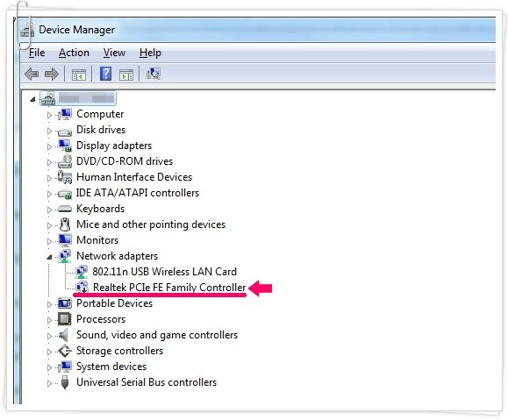Click the Monitors category icon
The height and width of the screenshot is (420, 508).
point(65,240)
